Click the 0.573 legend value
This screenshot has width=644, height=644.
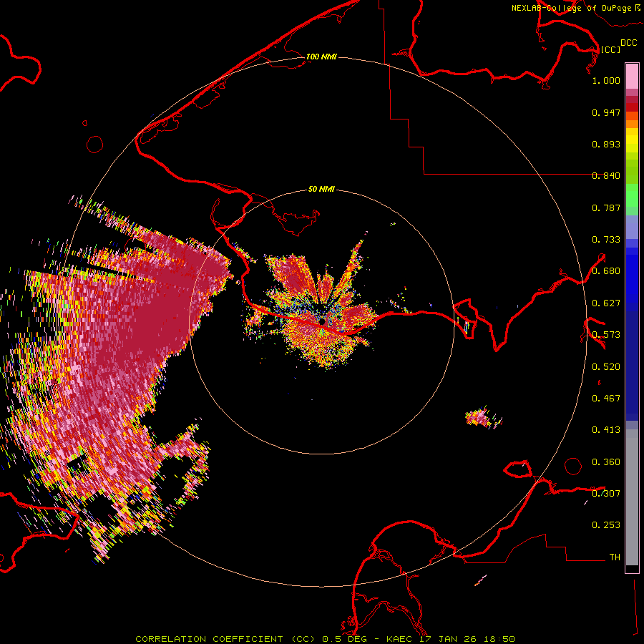[606, 335]
